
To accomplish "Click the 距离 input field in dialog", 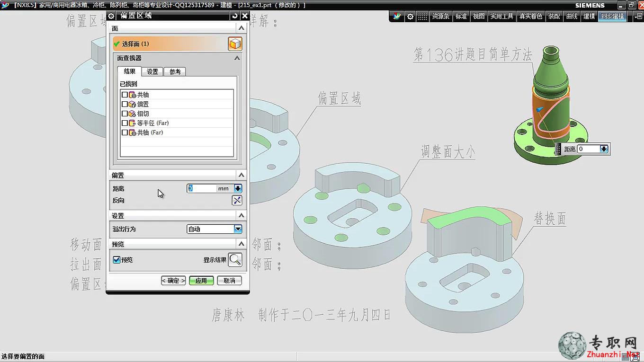I will click(201, 188).
